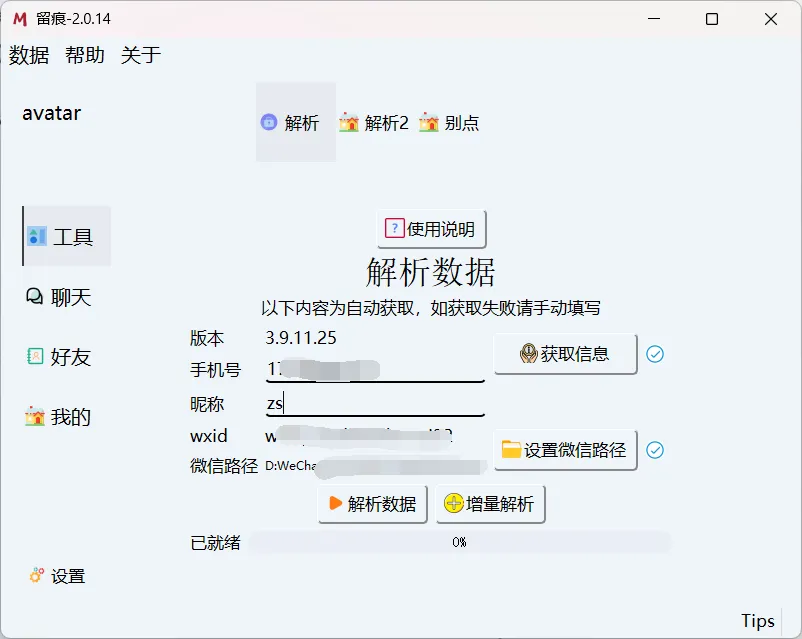Image resolution: width=802 pixels, height=639 pixels.
Task: Click the blue circle icon on 解析 tab
Action: (x=268, y=123)
